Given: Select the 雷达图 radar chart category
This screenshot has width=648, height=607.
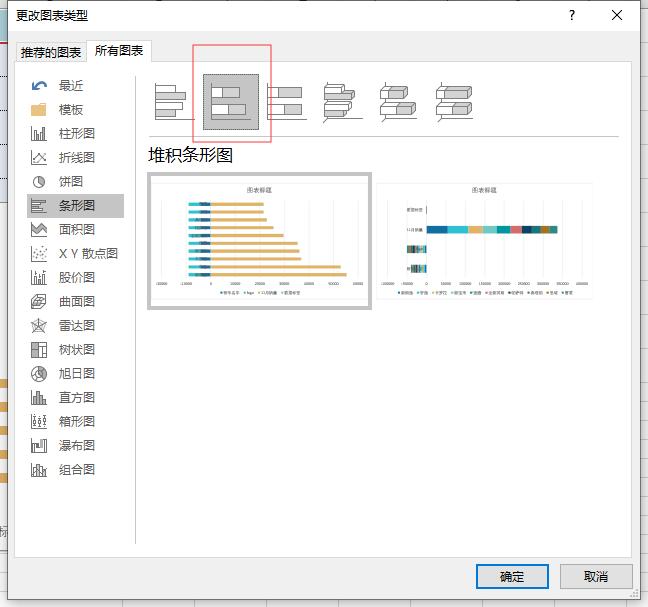Looking at the screenshot, I should click(x=75, y=326).
